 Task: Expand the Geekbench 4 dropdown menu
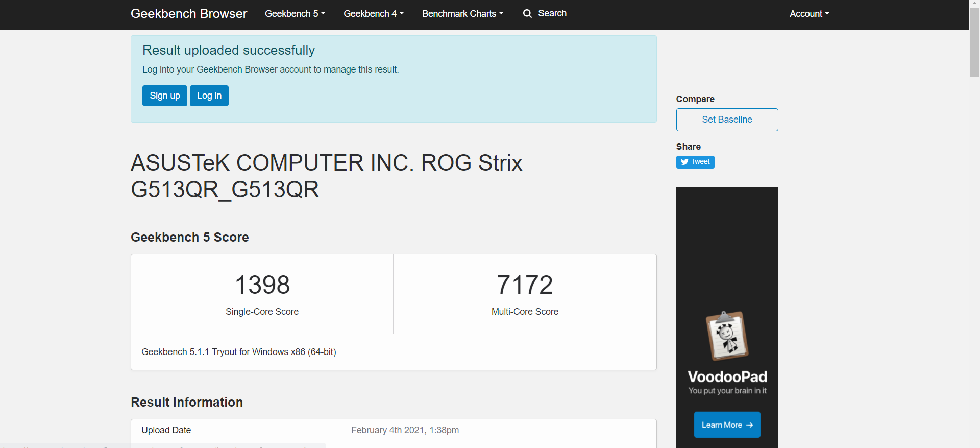(373, 14)
